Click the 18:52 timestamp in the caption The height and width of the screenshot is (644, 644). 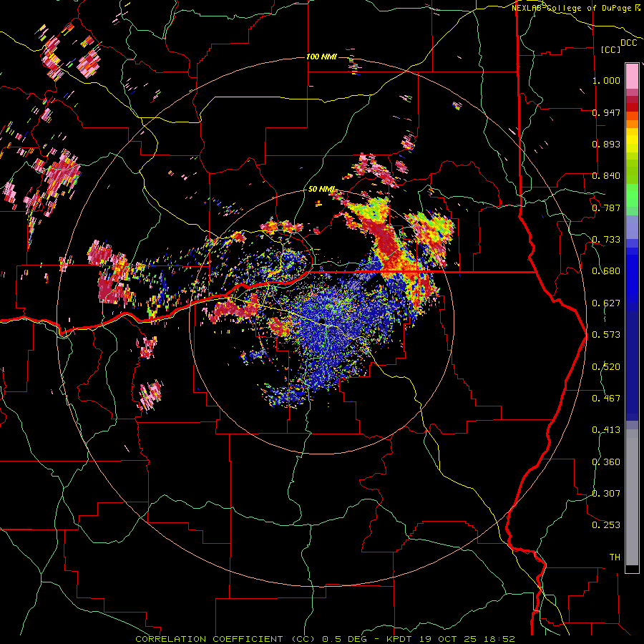501,639
